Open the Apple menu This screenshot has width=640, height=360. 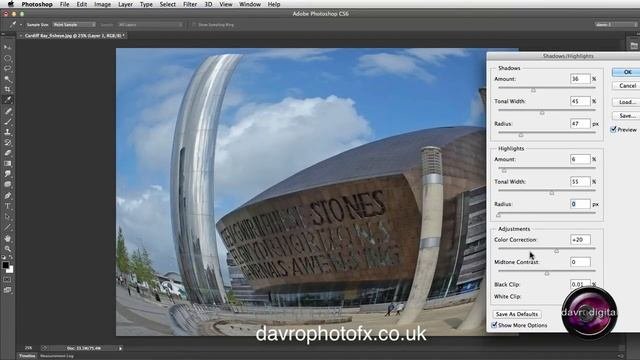(11, 4)
